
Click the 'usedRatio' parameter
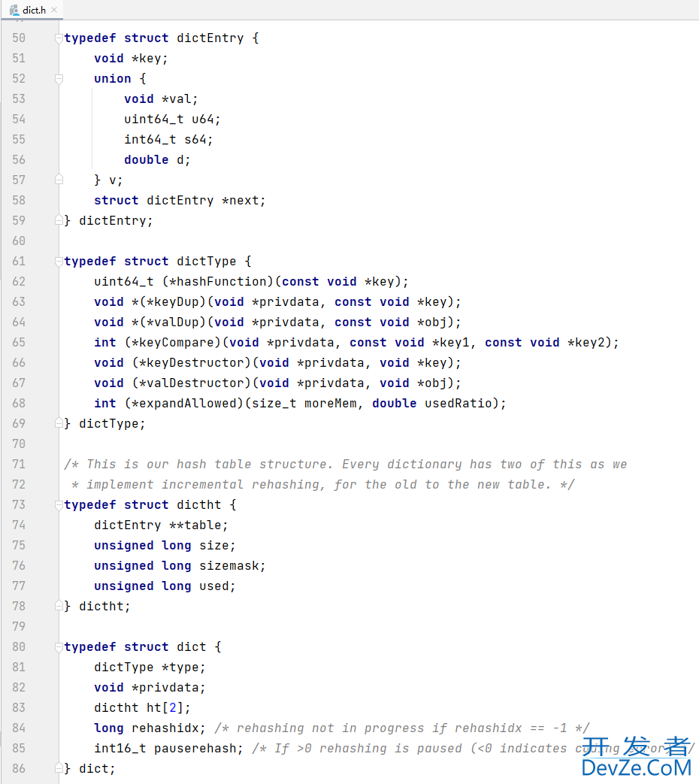pos(458,404)
